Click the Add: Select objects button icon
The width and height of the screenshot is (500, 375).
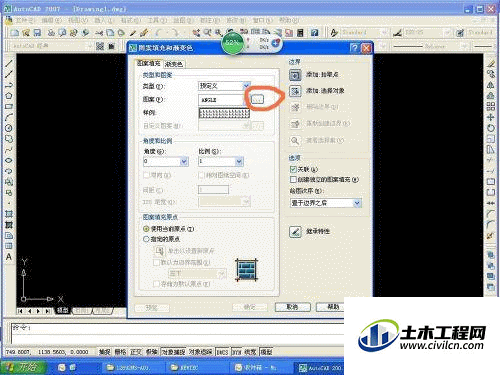click(295, 91)
